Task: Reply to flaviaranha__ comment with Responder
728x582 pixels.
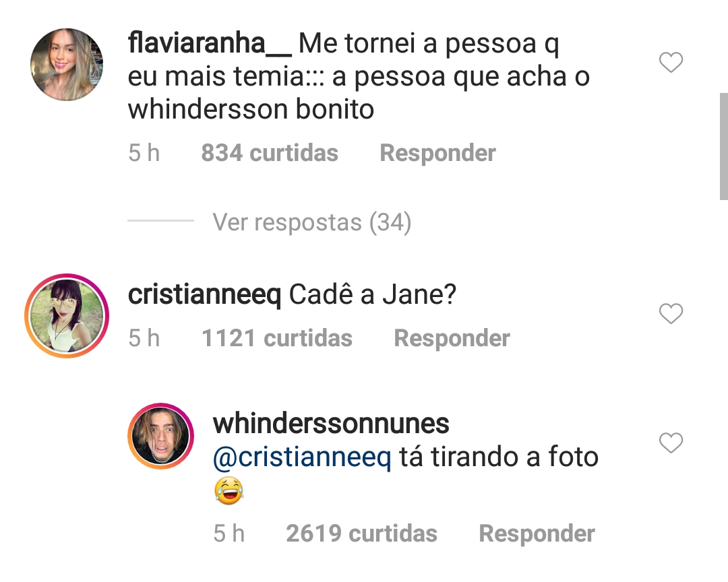Action: (x=437, y=153)
